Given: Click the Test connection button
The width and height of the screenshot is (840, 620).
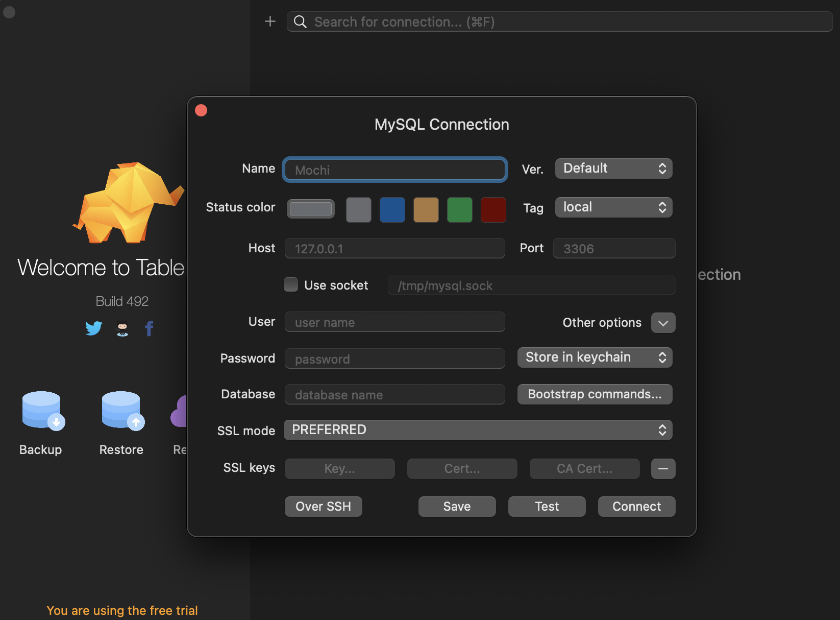Looking at the screenshot, I should (547, 507).
